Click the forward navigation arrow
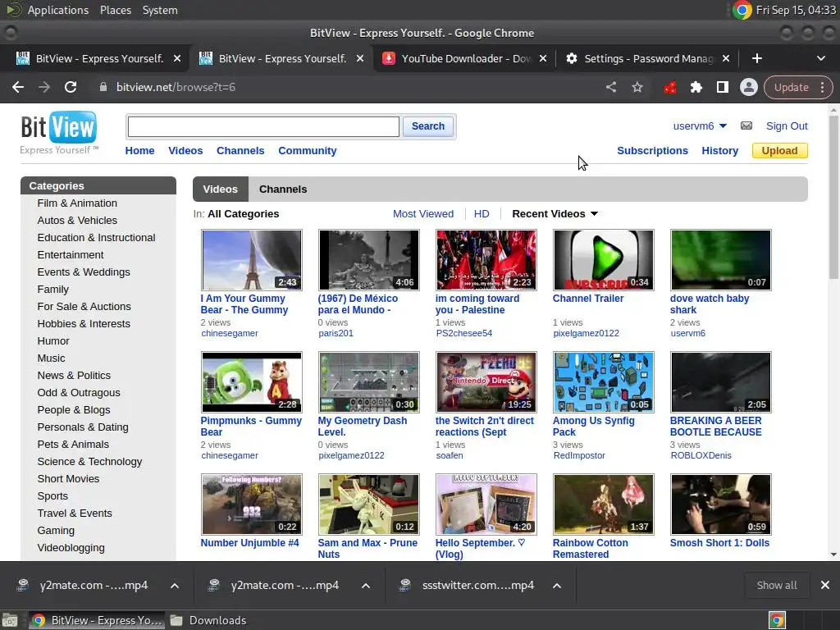Image resolution: width=840 pixels, height=630 pixels. click(44, 87)
